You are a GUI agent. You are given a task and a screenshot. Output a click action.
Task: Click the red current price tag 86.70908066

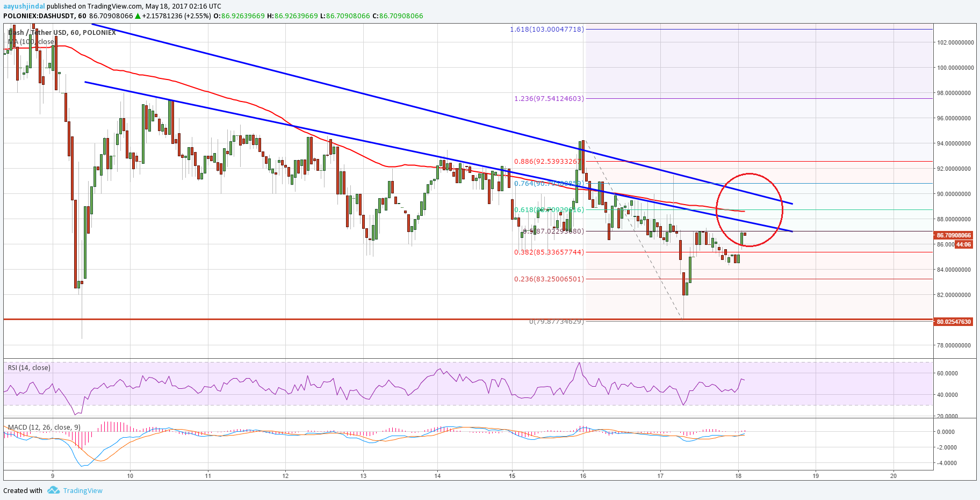(x=954, y=235)
